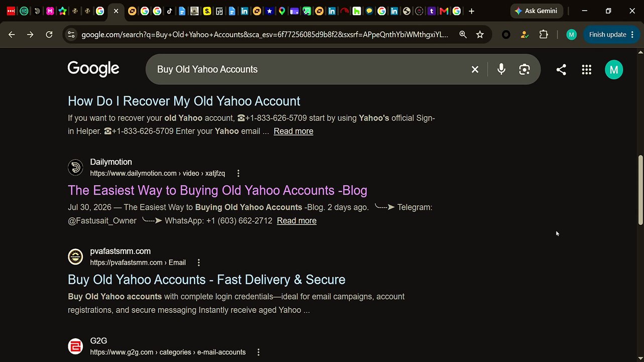Switch to the purple t tab
Viewport: 644px width, 362px height.
pos(431,11)
